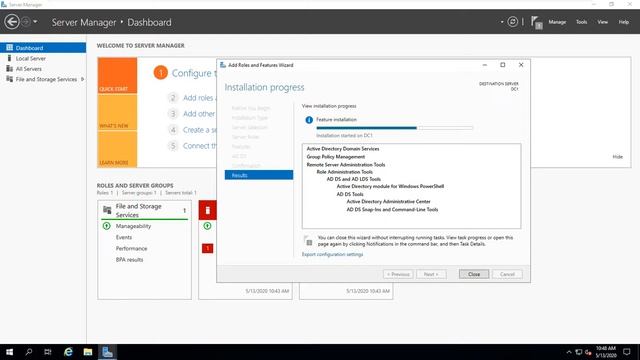Screen dimensions: 640x360
Task: Click the Add other servers link
Action: 199,114
